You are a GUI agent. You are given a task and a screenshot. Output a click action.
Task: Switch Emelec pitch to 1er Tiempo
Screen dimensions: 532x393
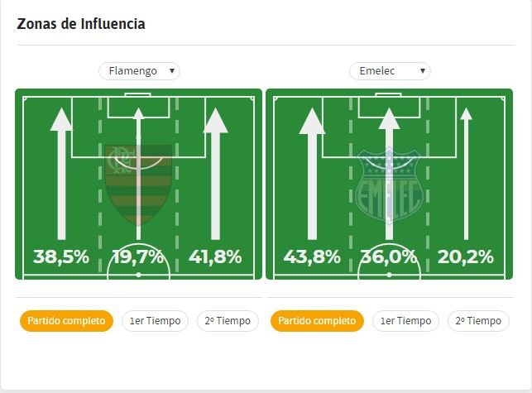[x=405, y=321]
